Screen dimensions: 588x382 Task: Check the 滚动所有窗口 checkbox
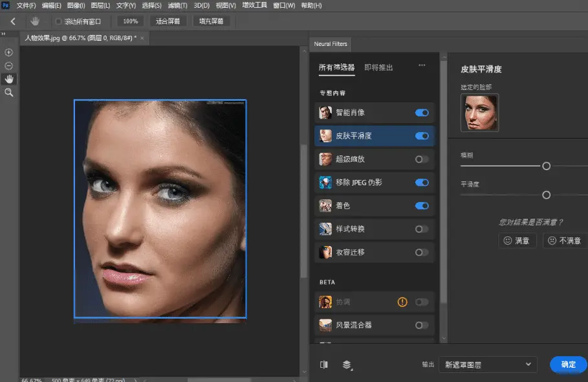58,21
